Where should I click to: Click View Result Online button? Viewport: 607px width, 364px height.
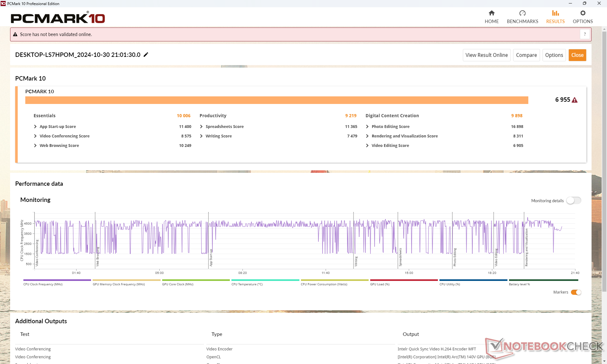[x=486, y=55]
